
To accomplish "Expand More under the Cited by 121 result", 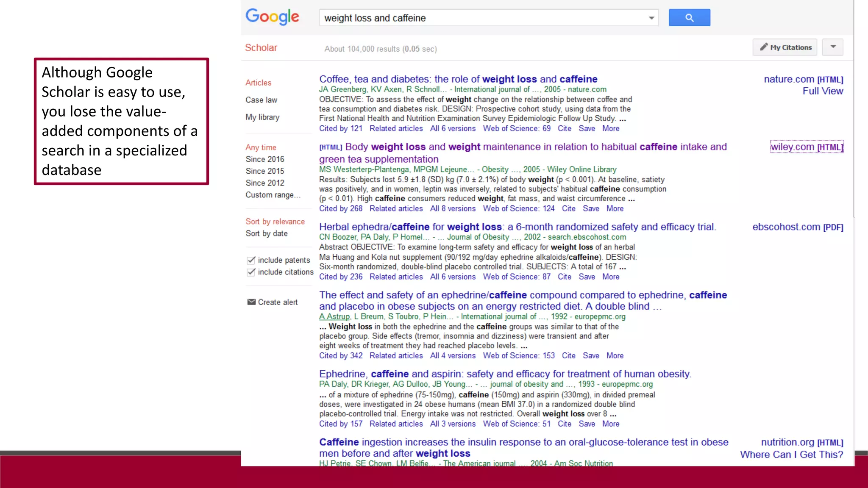I will tap(611, 128).
